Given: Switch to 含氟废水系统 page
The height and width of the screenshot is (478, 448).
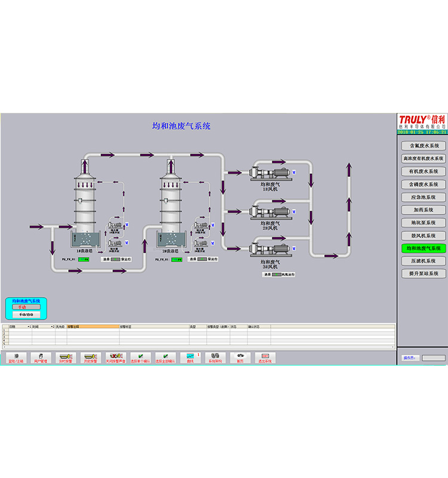Looking at the screenshot, I should click(x=423, y=146).
